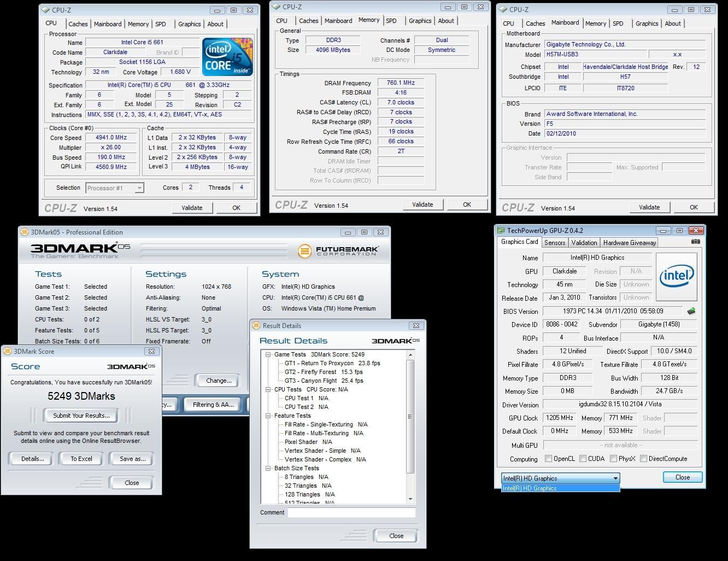Select the CPU tab in the middle CPU-Z window
The width and height of the screenshot is (728, 561).
(281, 21)
